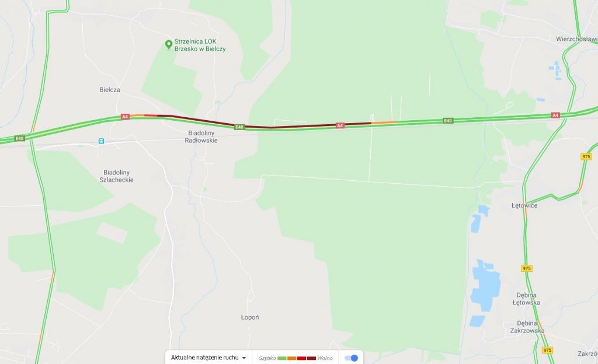Click the 975 badge above Dębina Łętowska

[x=527, y=268]
